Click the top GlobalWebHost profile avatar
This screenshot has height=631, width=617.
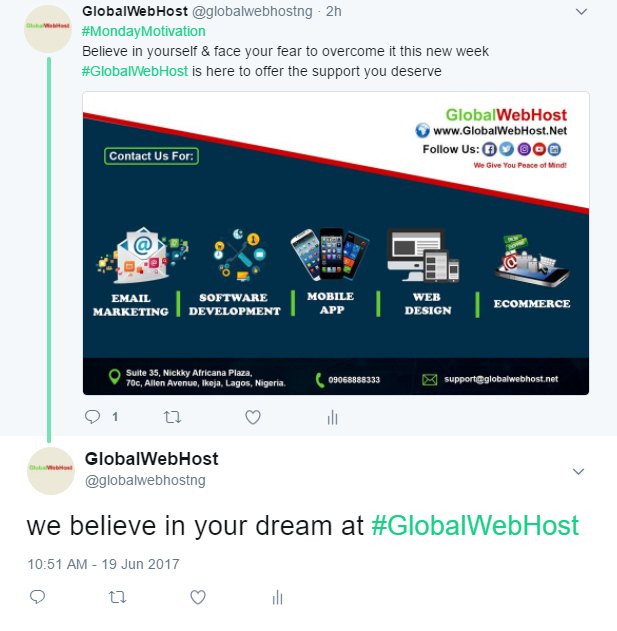point(48,29)
